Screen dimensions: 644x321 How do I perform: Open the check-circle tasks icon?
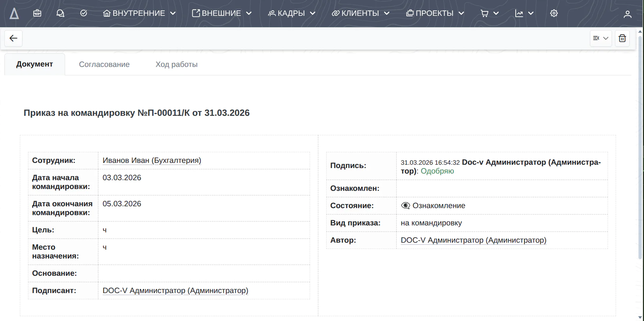click(83, 13)
